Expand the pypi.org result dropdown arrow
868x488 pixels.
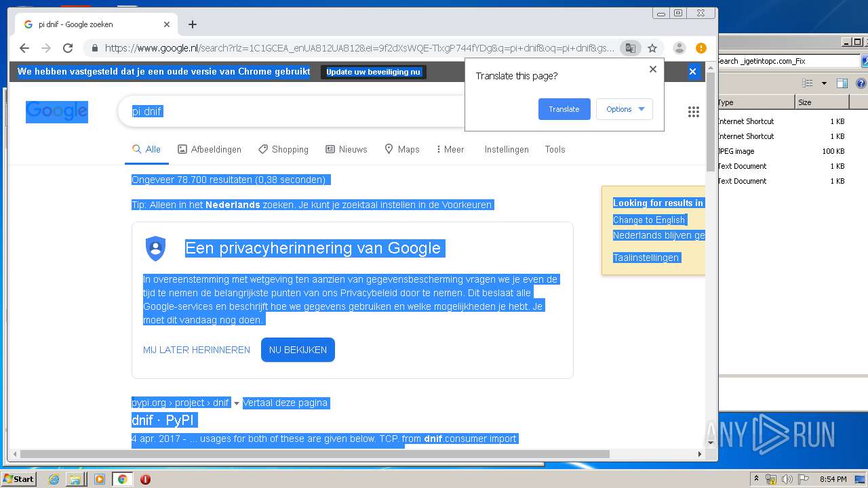coord(237,403)
